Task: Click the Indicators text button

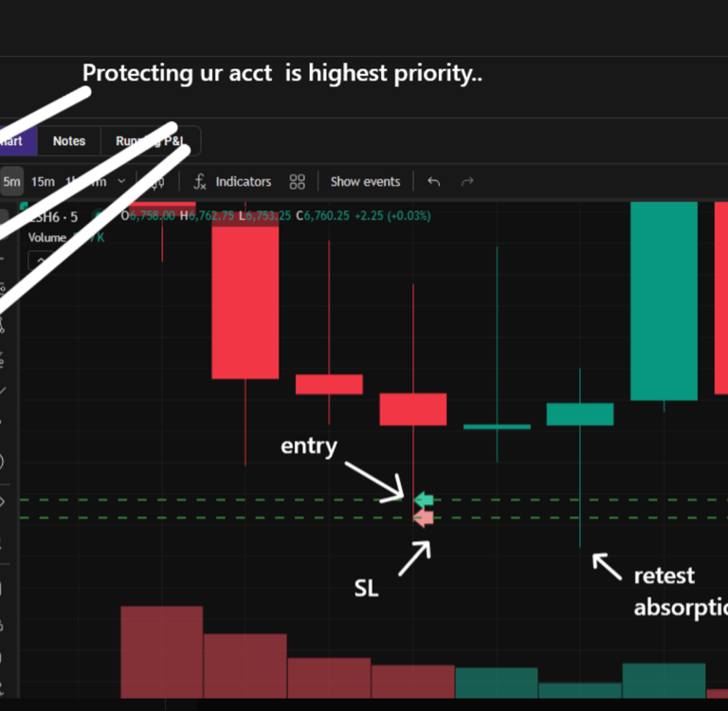Action: (x=244, y=182)
